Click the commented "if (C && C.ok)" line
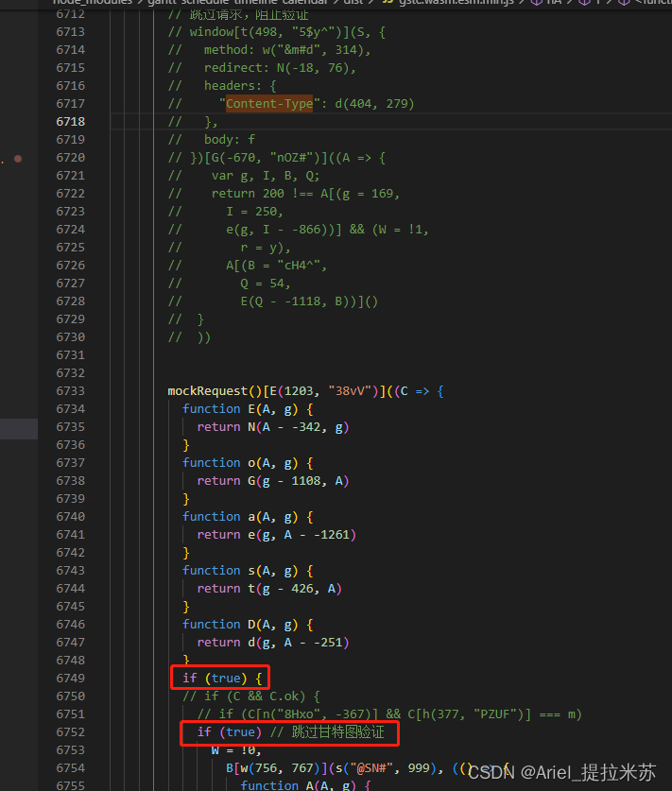672x791 pixels. (x=251, y=696)
